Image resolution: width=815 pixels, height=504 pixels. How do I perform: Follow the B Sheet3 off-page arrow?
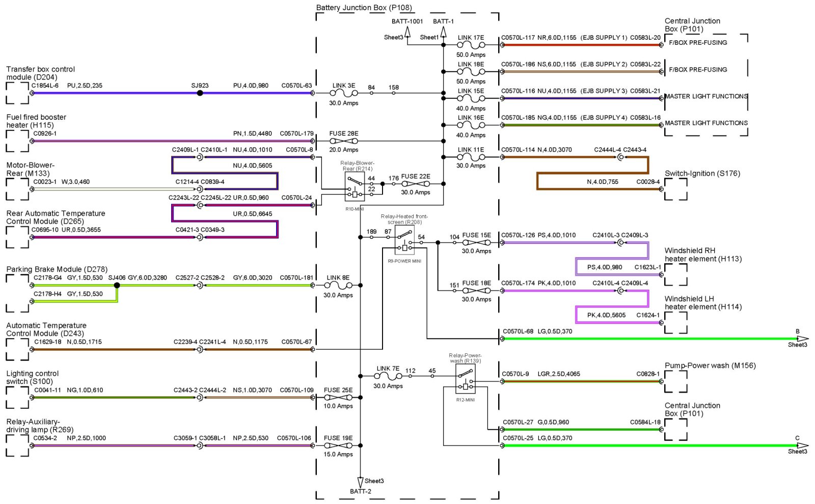coord(802,339)
